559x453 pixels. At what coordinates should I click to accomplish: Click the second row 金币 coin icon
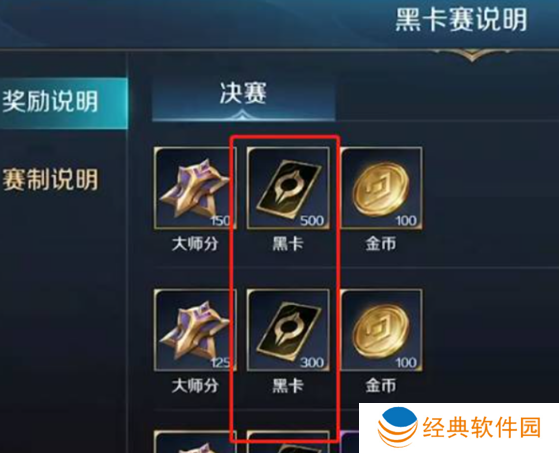381,330
